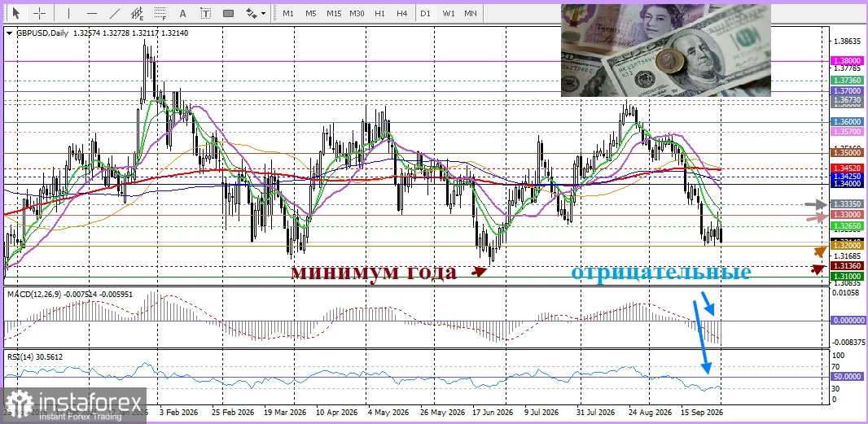
Task: Select the Fibonacci retracement tool
Action: (x=160, y=13)
